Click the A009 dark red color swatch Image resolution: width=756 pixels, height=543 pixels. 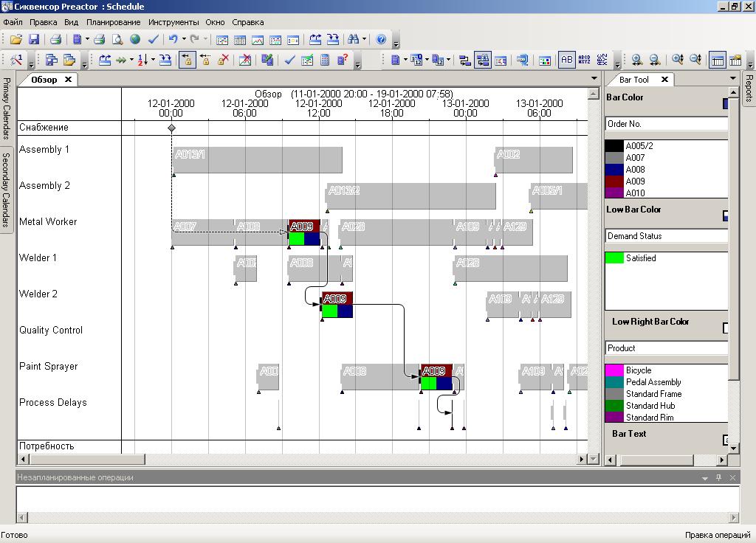[615, 181]
